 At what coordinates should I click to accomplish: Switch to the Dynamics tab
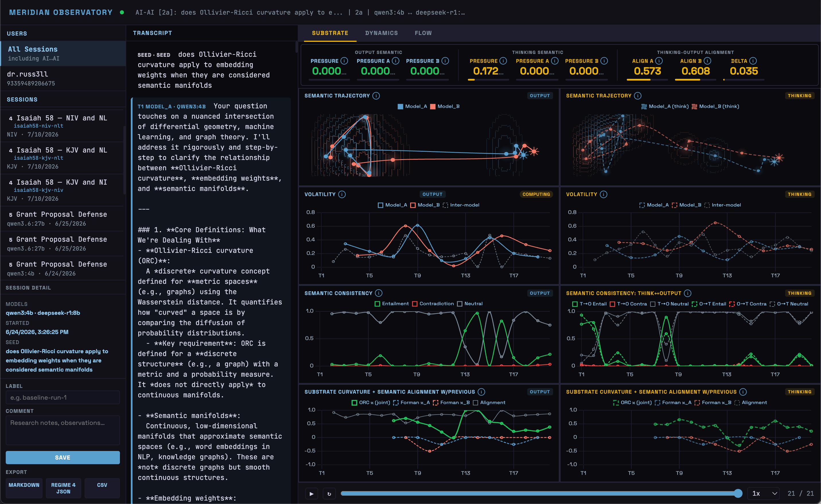(x=381, y=33)
